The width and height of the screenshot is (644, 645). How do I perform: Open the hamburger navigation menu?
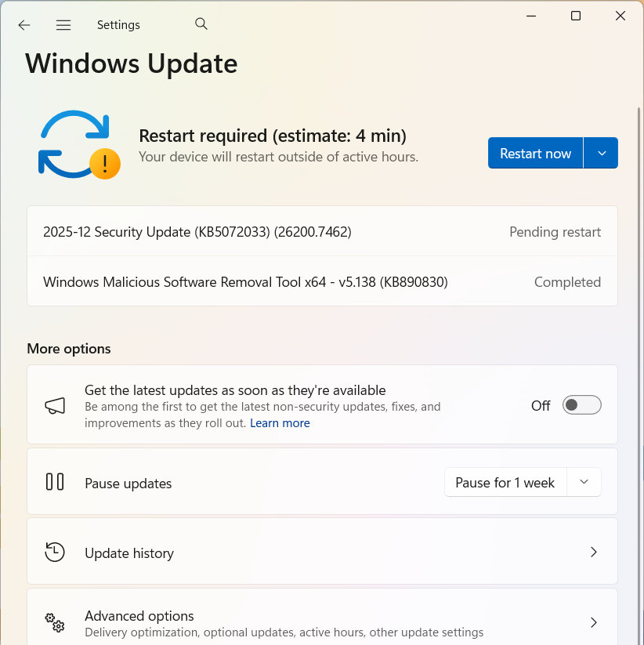point(63,25)
